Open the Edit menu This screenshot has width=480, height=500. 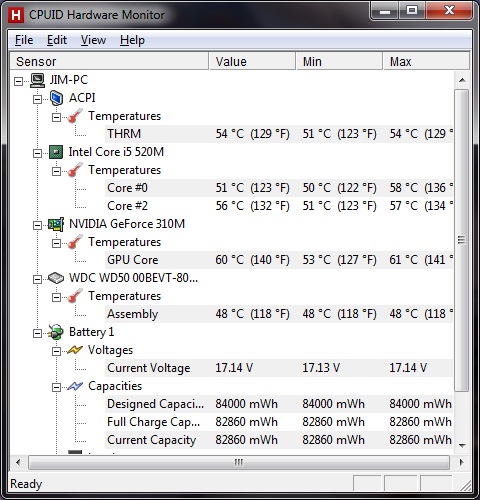point(57,40)
